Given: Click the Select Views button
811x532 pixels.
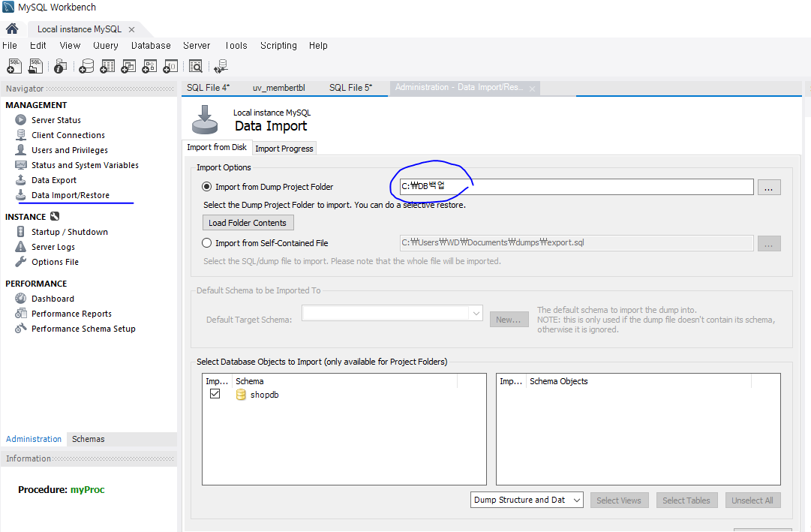Looking at the screenshot, I should pos(619,500).
